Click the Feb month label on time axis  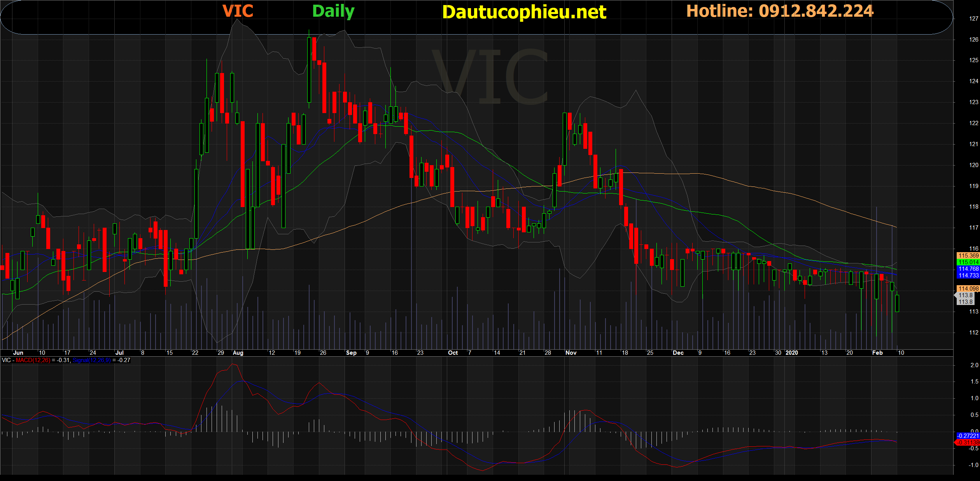(x=877, y=353)
